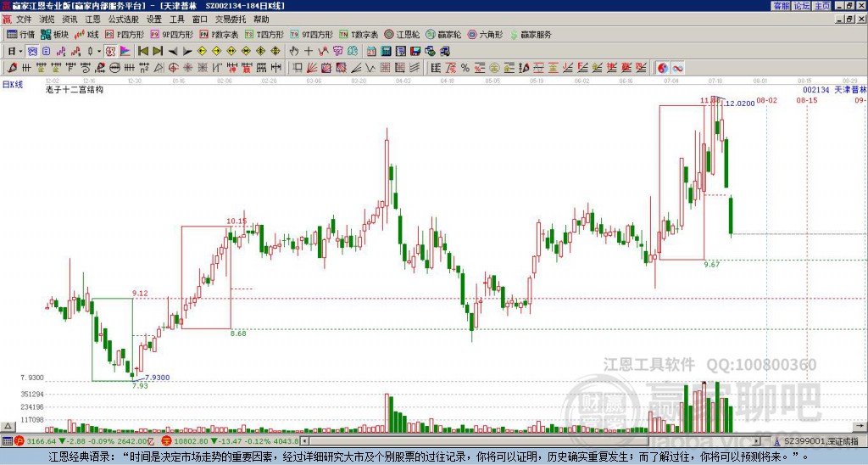Open the 帮助 menu

261,20
